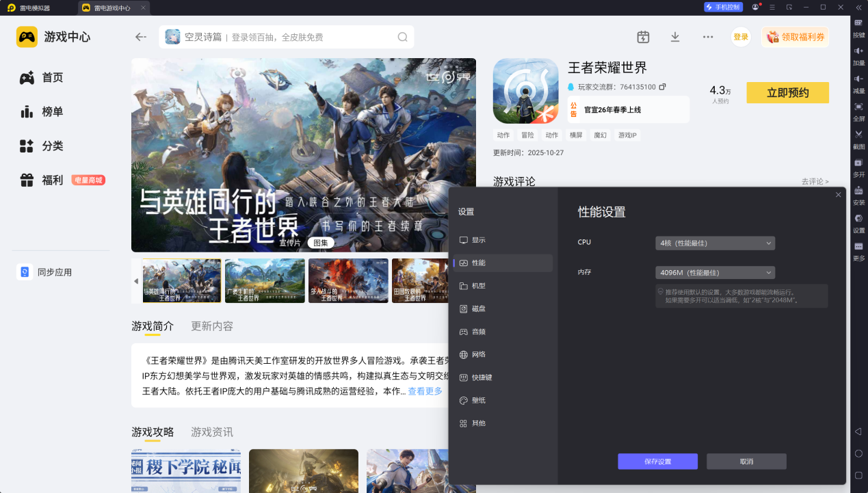Viewport: 868px width, 493px height.
Task: Switch to the 游戏简介 tab
Action: [x=153, y=326]
